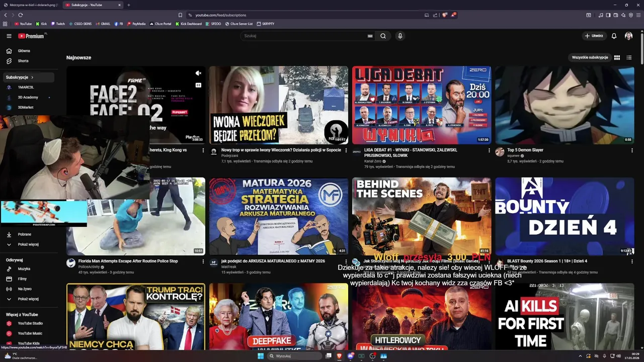Unmute the FACE2FACE preview video

click(198, 73)
